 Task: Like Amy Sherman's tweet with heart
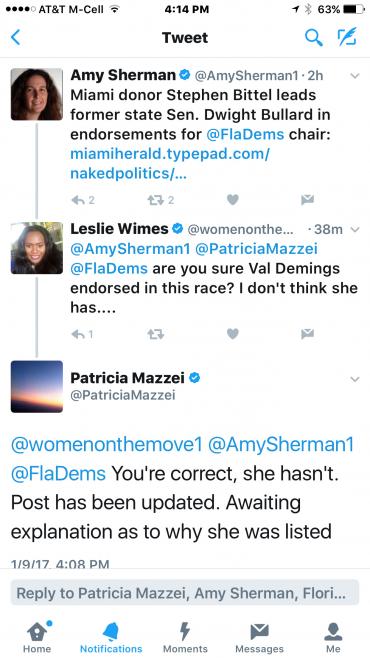tap(233, 200)
